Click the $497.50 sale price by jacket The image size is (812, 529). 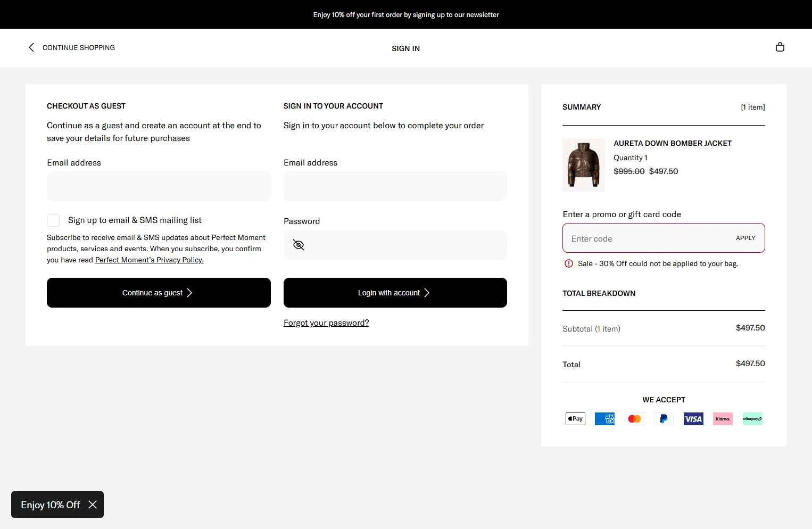pyautogui.click(x=664, y=171)
